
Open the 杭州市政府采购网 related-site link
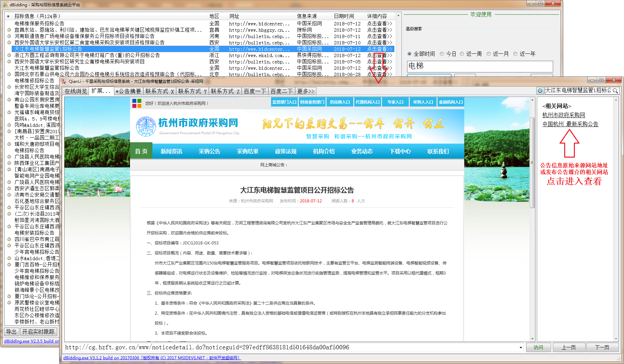tap(564, 115)
